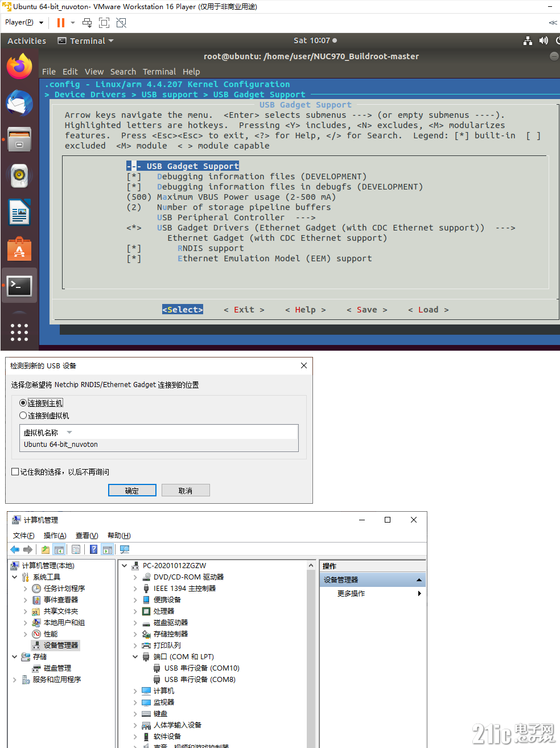Open File menu in terminal

(49, 72)
